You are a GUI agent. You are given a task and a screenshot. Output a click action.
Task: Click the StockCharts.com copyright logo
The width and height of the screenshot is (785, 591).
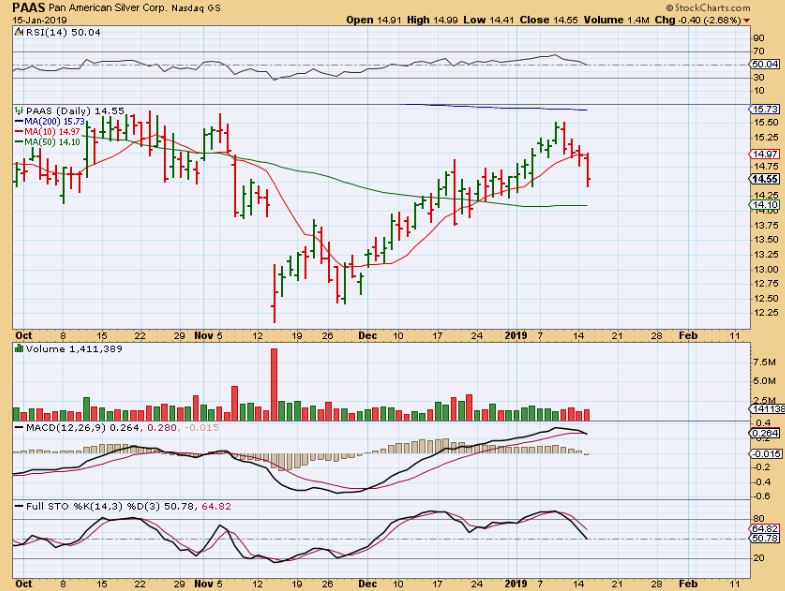click(708, 8)
